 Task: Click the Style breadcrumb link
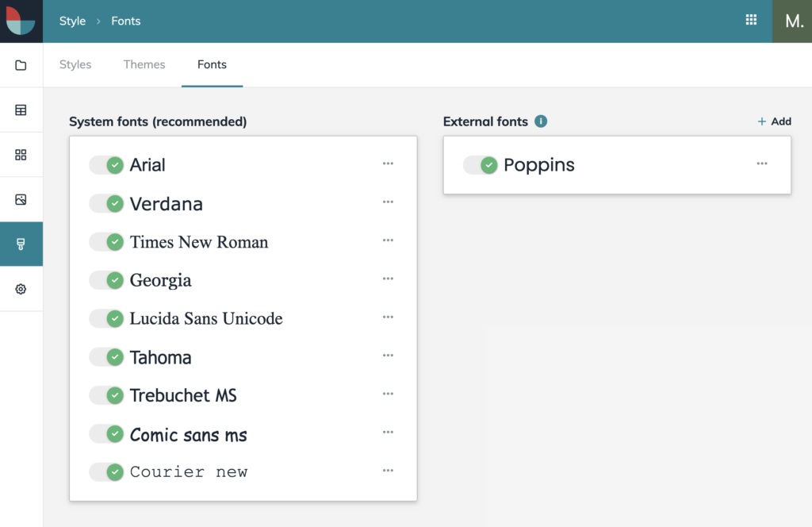coord(72,21)
